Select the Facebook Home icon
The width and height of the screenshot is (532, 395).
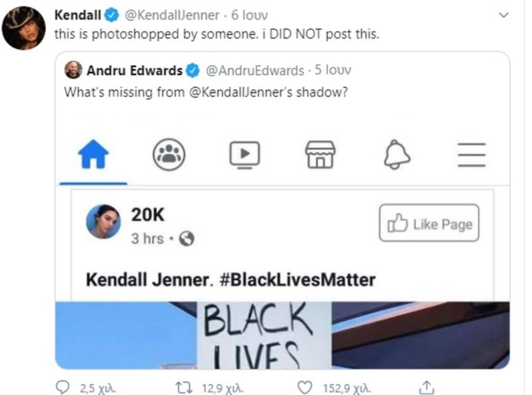93,154
